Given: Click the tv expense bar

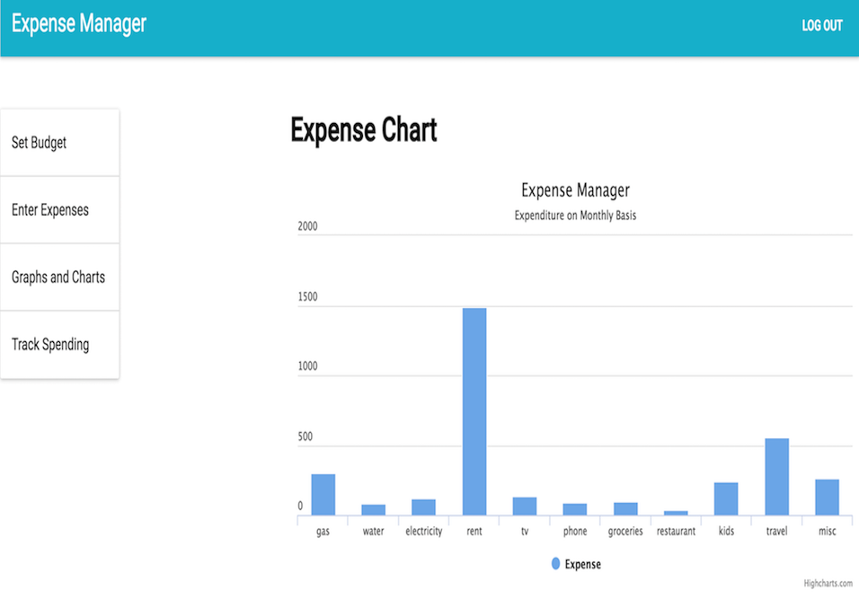Looking at the screenshot, I should [525, 506].
